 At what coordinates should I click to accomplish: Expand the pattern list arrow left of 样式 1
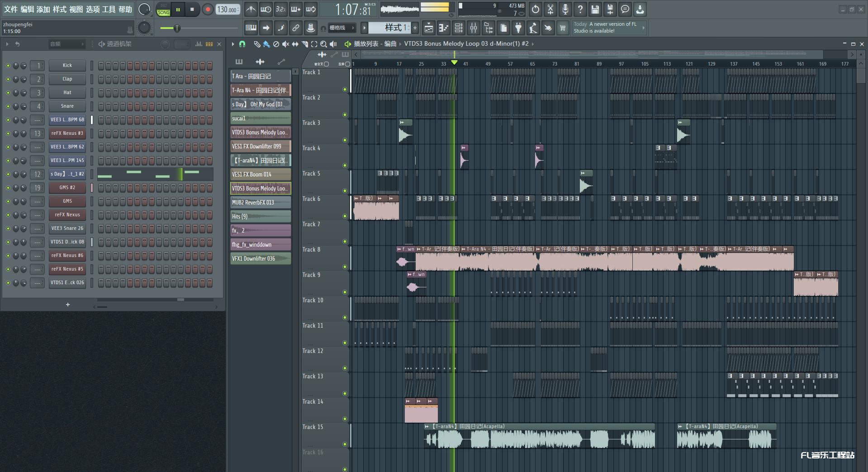click(364, 28)
